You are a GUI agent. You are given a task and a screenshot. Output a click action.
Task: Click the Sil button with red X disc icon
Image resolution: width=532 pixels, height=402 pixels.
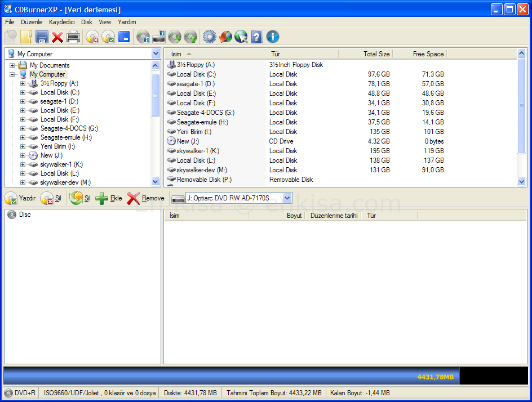point(51,198)
